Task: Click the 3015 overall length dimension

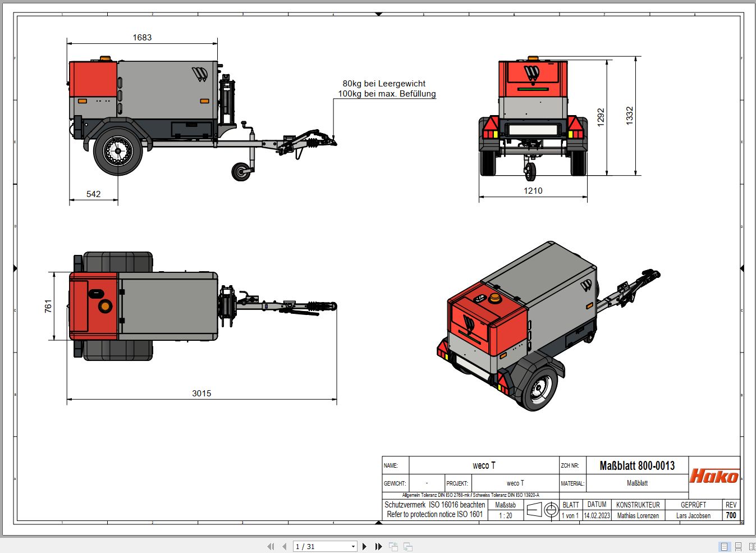Action: click(x=201, y=393)
